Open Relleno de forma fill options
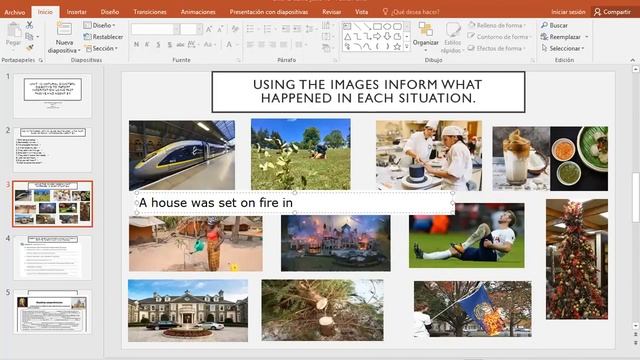This screenshot has height=360, width=640. (497, 25)
